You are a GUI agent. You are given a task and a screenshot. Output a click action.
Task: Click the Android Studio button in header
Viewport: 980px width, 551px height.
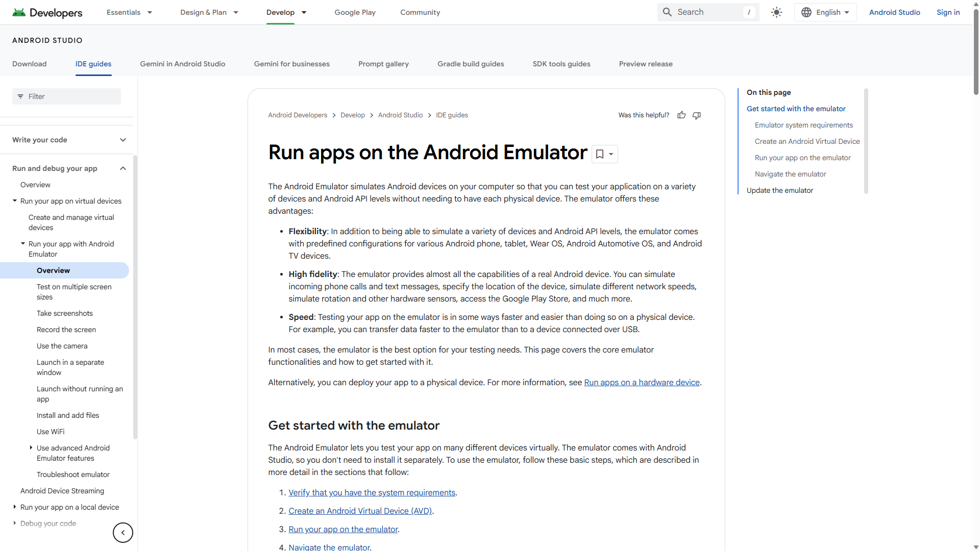pos(895,12)
